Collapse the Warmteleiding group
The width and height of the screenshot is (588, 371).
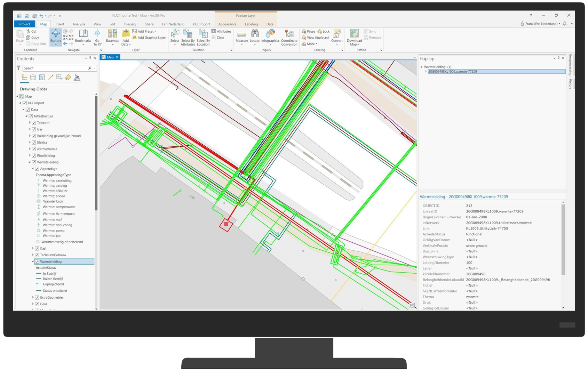click(x=29, y=162)
